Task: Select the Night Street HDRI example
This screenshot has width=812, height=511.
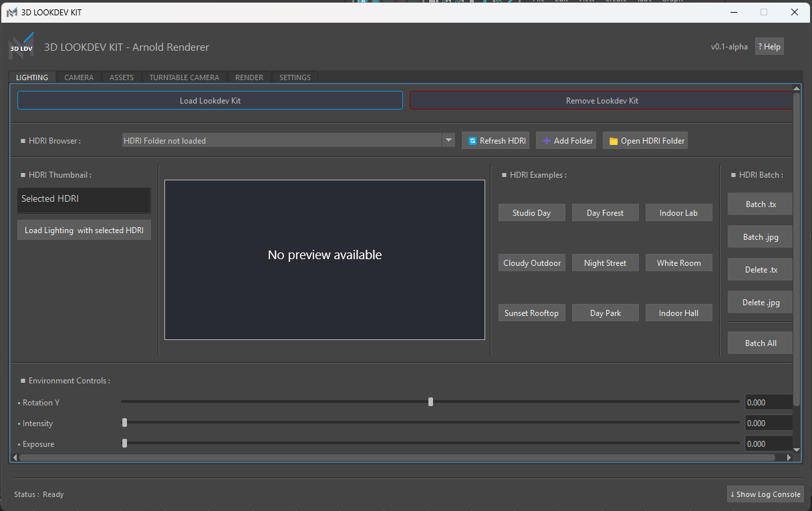Action: (x=605, y=263)
